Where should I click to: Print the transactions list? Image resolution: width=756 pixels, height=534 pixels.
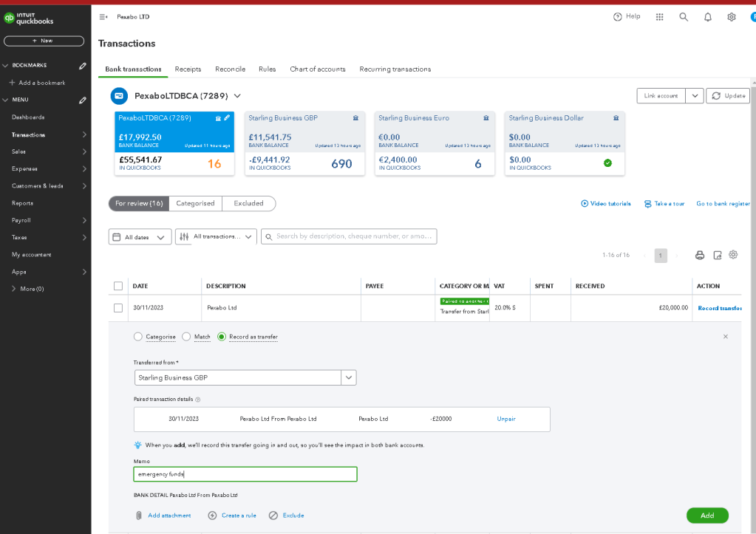point(700,256)
